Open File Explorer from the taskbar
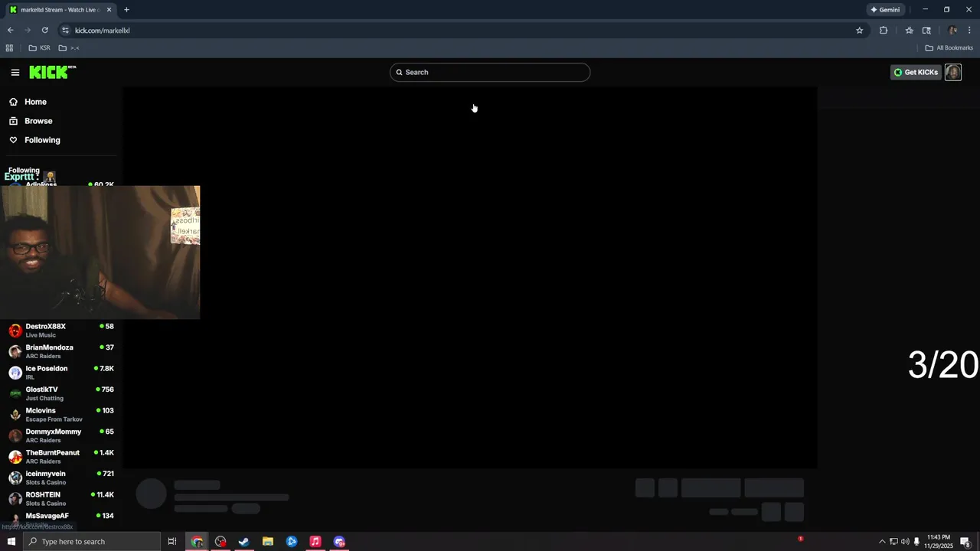The width and height of the screenshot is (980, 551). [x=268, y=542]
